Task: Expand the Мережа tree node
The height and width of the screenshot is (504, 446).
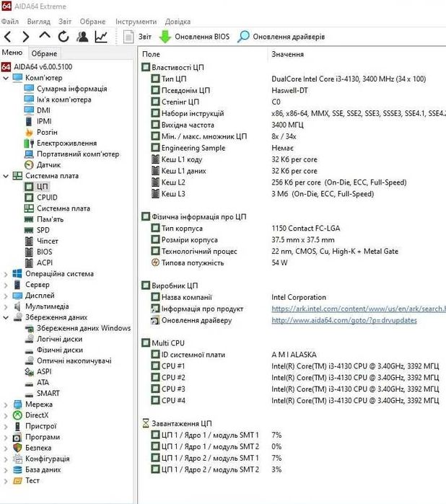Action: point(6,404)
